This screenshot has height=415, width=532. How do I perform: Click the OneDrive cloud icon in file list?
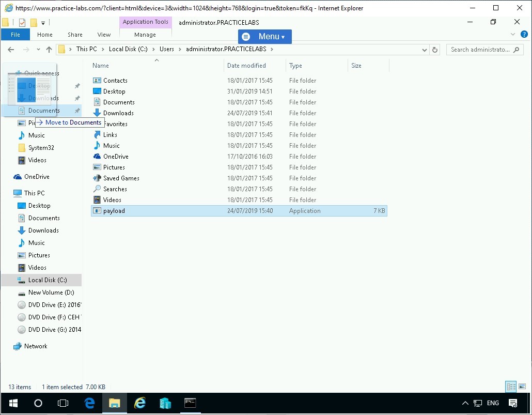pos(97,157)
